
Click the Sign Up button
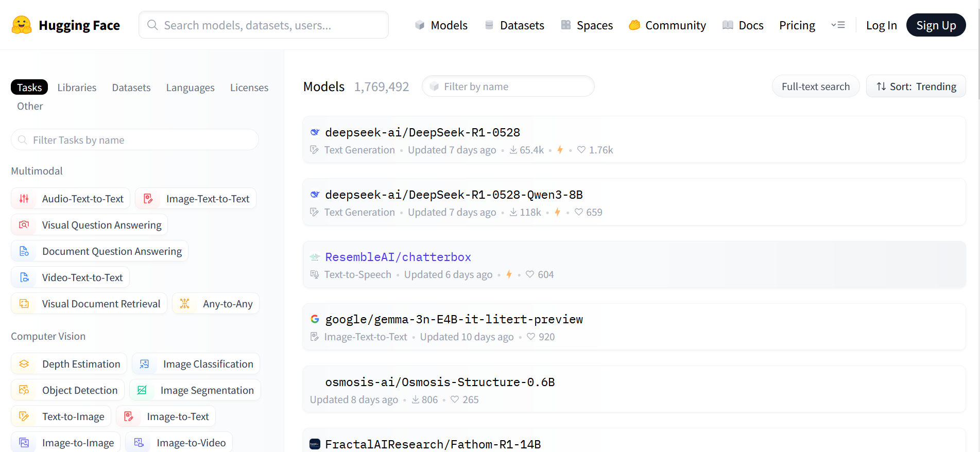tap(936, 25)
